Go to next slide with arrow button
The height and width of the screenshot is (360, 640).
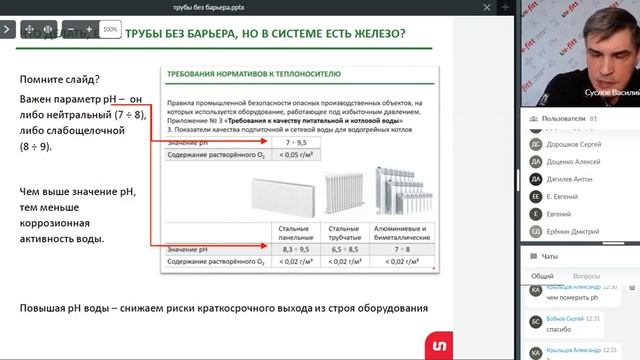click(7, 29)
